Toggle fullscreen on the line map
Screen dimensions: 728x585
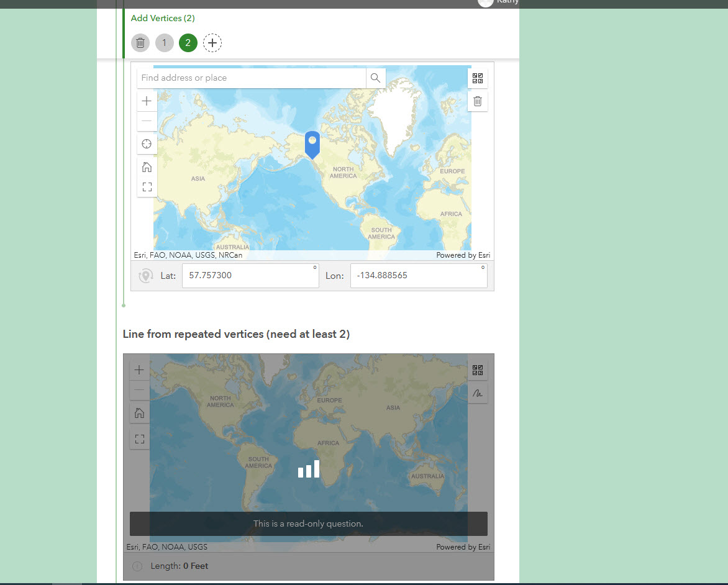click(x=139, y=438)
